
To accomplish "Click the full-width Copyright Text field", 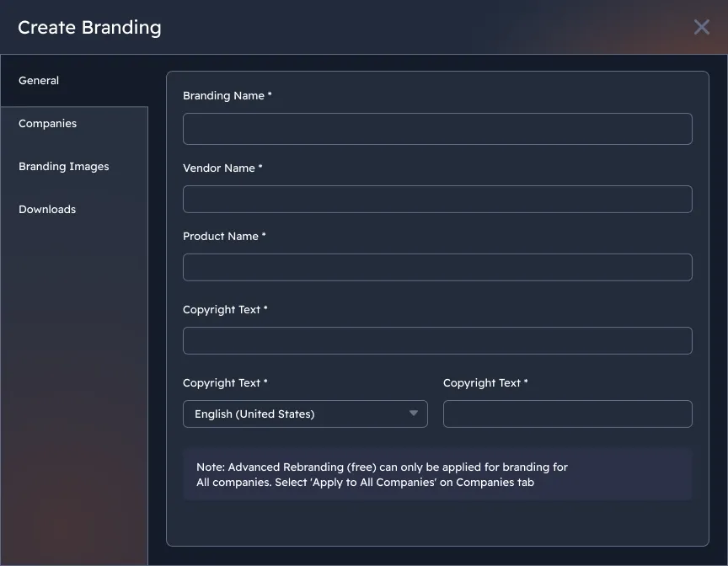I will pyautogui.click(x=437, y=341).
